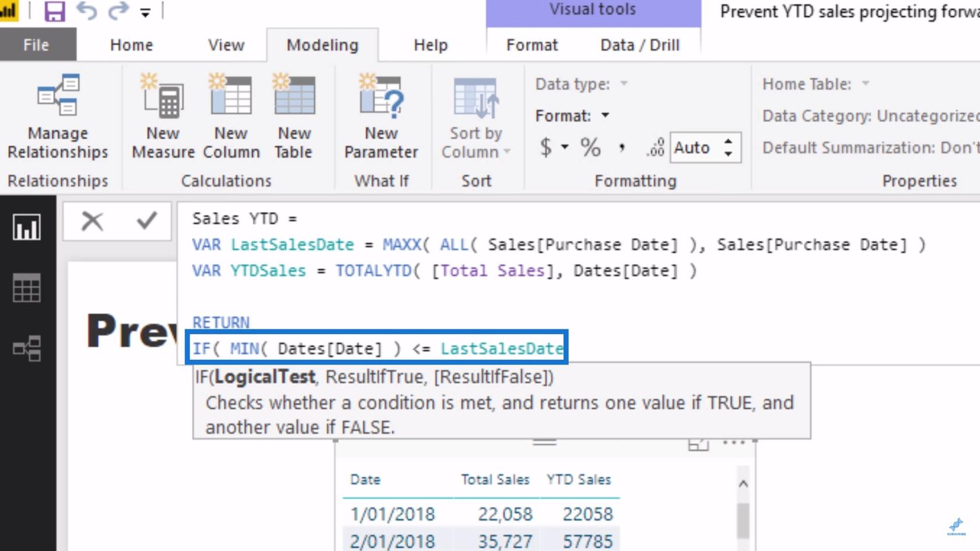Click the Redo arrow icon
Screen dimensions: 980x551
[118, 11]
